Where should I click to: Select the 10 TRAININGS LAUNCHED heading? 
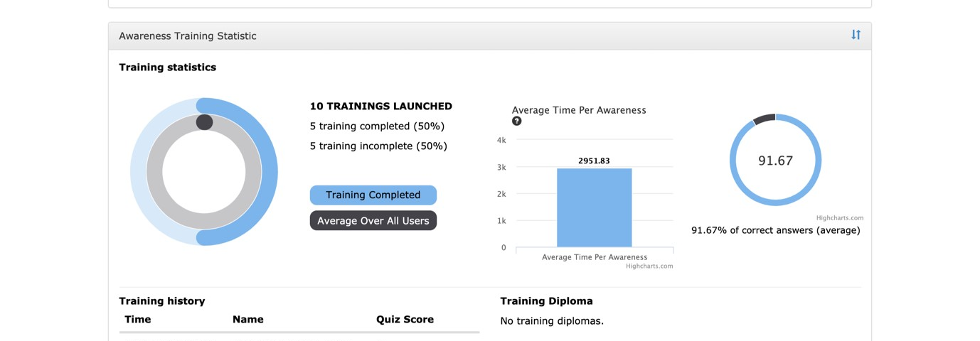(381, 107)
